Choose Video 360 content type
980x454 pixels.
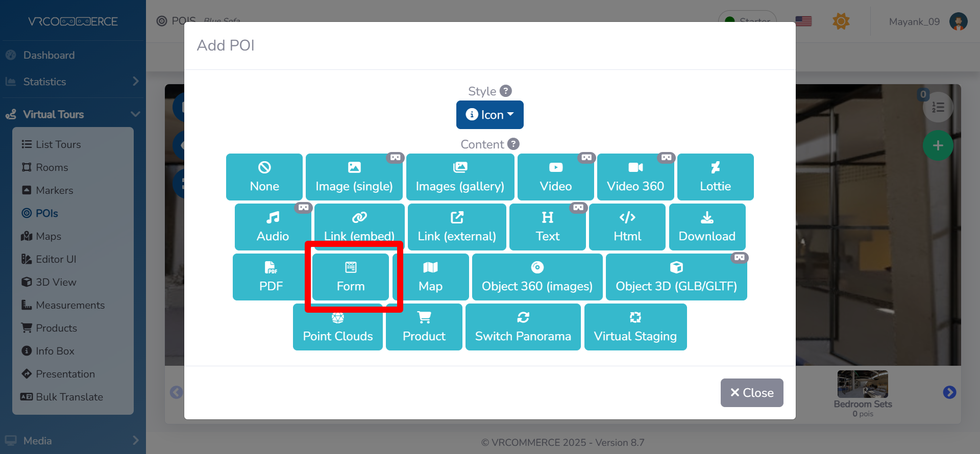(635, 177)
